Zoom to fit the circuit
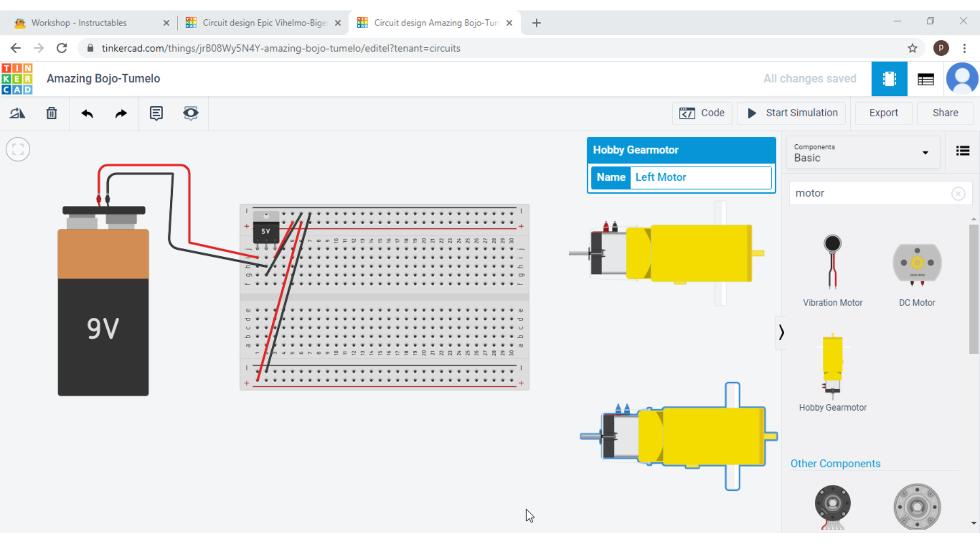This screenshot has height=544, width=980. click(18, 150)
